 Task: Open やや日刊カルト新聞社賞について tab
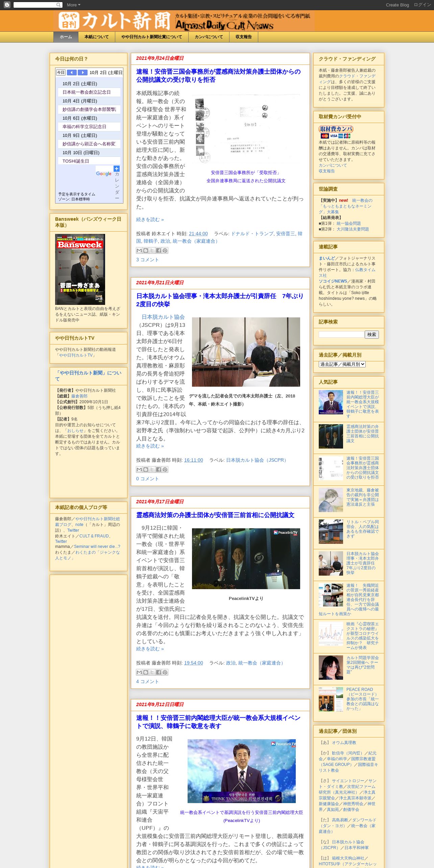click(152, 37)
